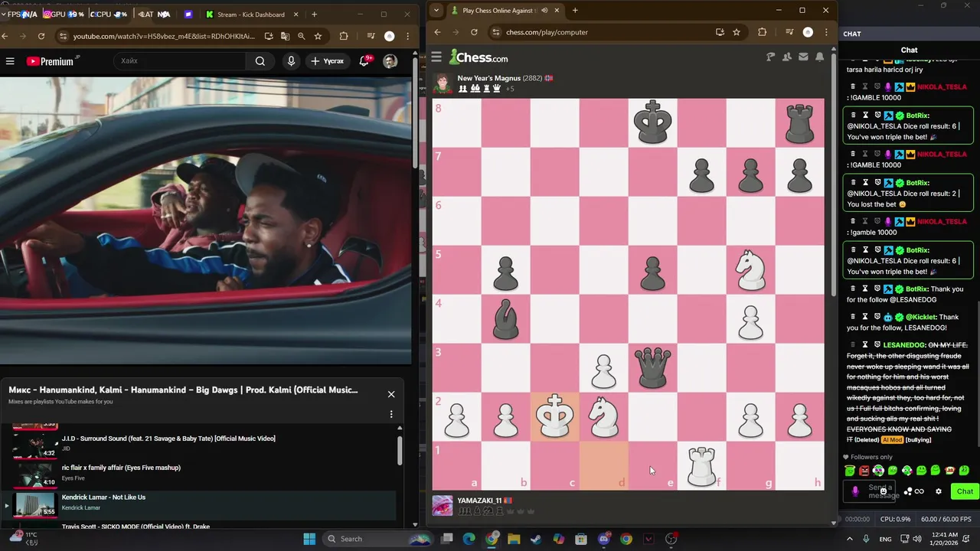Switch to Stream - Kick Dashboard tab
This screenshot has width=980, height=551.
click(251, 14)
